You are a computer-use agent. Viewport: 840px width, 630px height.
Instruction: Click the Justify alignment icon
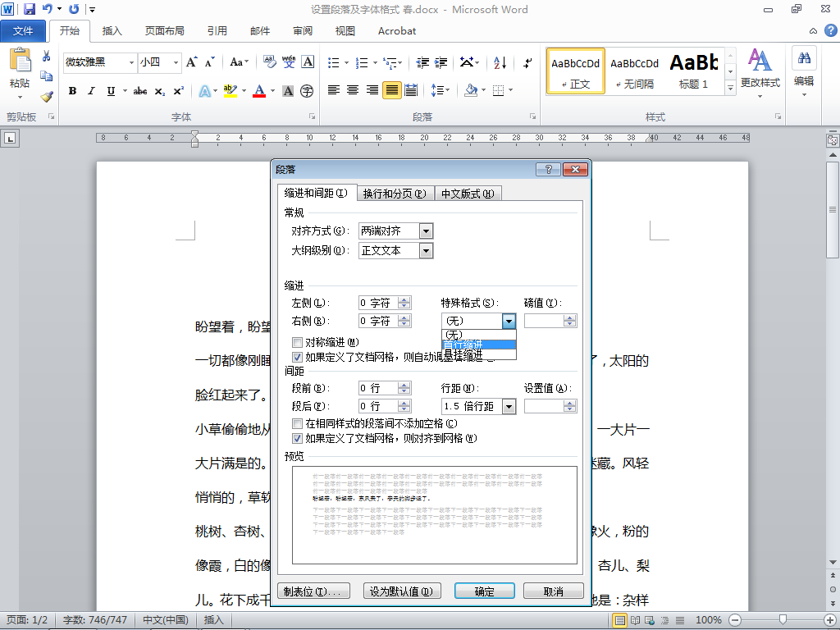[x=392, y=90]
